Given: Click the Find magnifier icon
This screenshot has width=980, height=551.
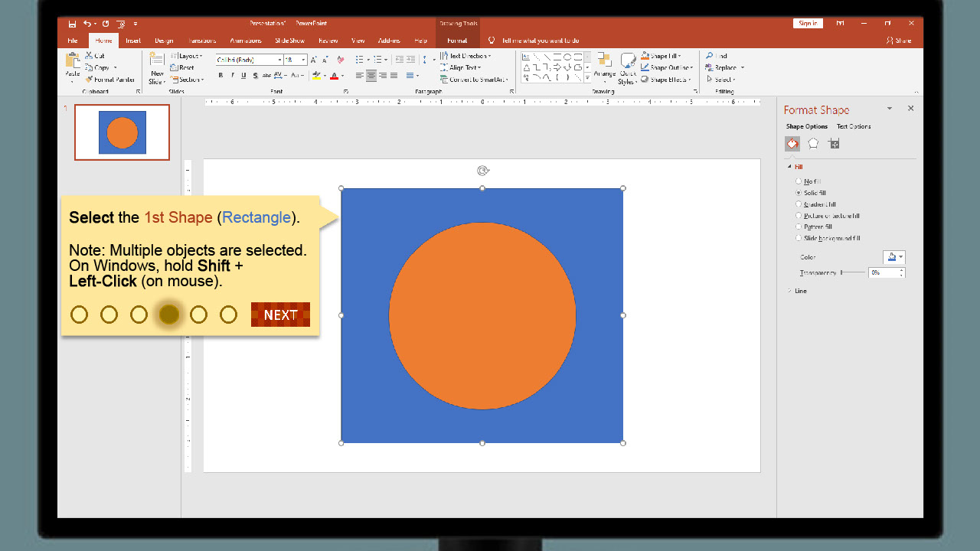Looking at the screenshot, I should click(710, 56).
